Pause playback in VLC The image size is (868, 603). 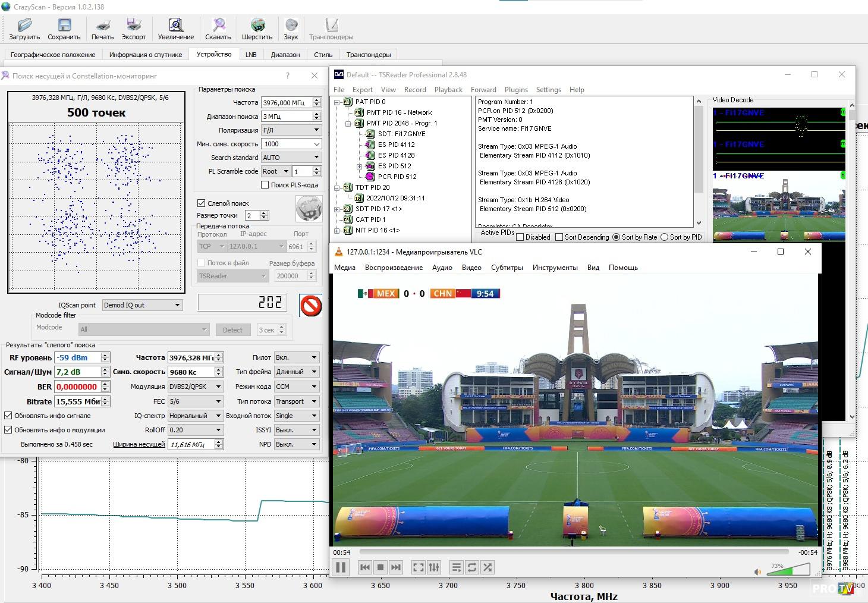point(341,567)
